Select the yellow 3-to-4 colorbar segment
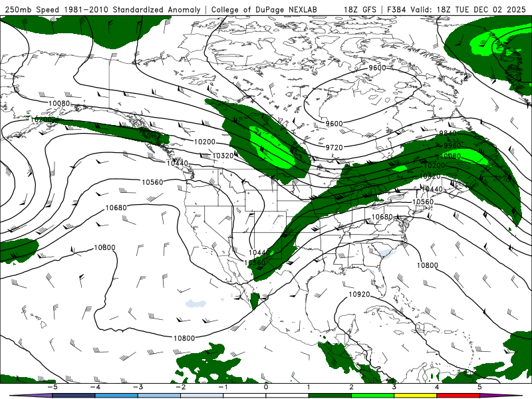Image resolution: width=532 pixels, height=399 pixels. 415,396
